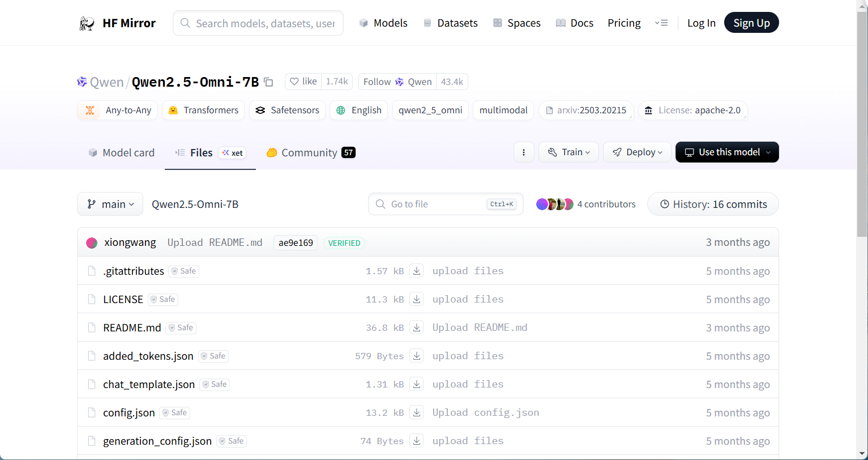Download README.md via its download icon
Image resolution: width=868 pixels, height=460 pixels.
tap(417, 327)
